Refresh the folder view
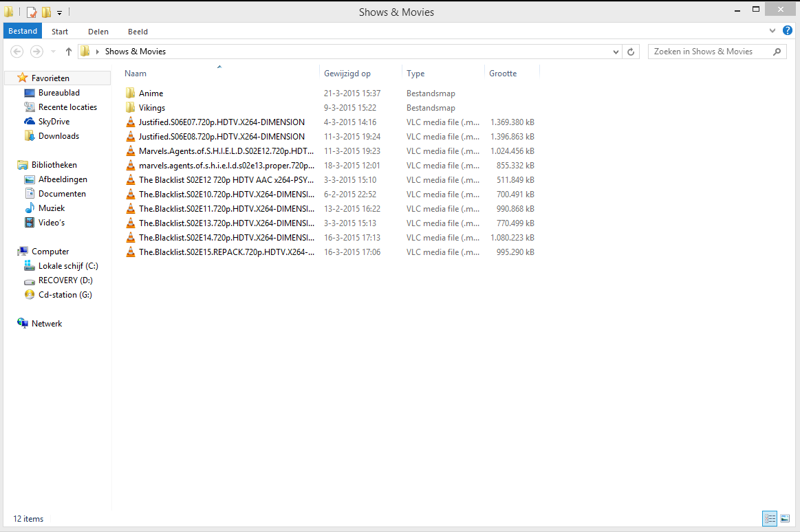 pos(630,51)
